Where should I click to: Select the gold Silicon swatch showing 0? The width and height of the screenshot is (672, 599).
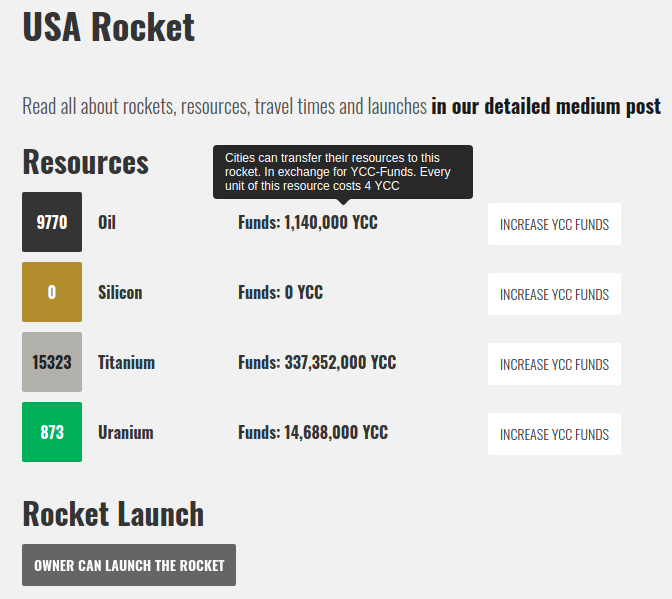52,292
